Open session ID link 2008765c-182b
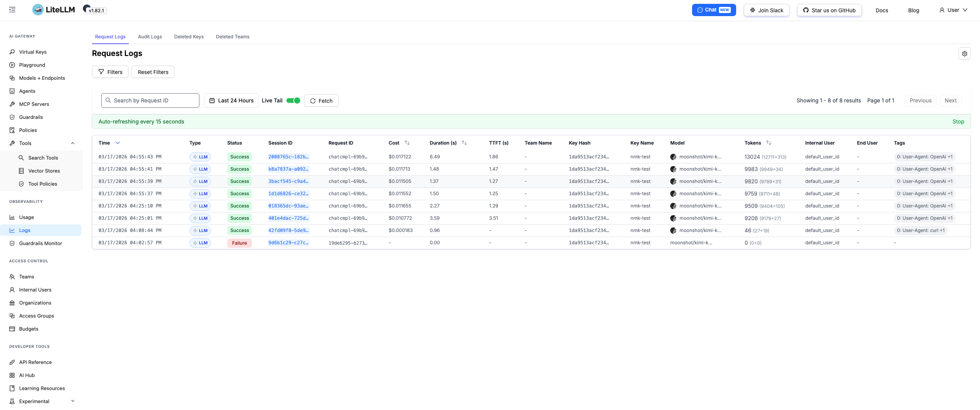Viewport: 980px width, 410px height. pos(288,157)
